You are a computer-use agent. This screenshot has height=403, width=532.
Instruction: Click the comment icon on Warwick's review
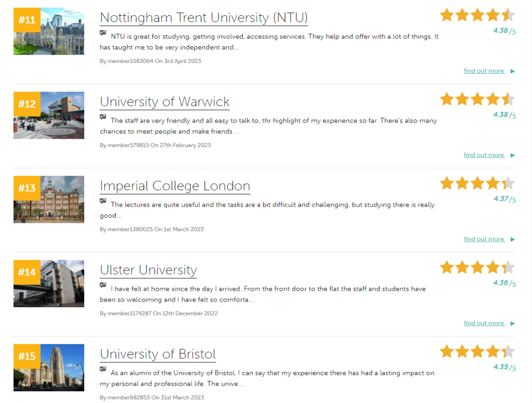point(102,117)
